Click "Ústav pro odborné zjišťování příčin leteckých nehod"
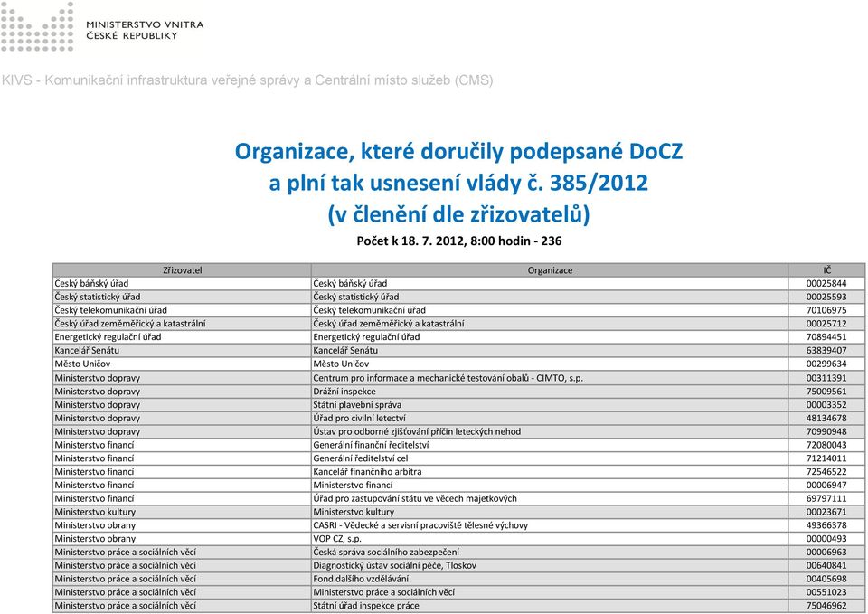 click(x=417, y=431)
